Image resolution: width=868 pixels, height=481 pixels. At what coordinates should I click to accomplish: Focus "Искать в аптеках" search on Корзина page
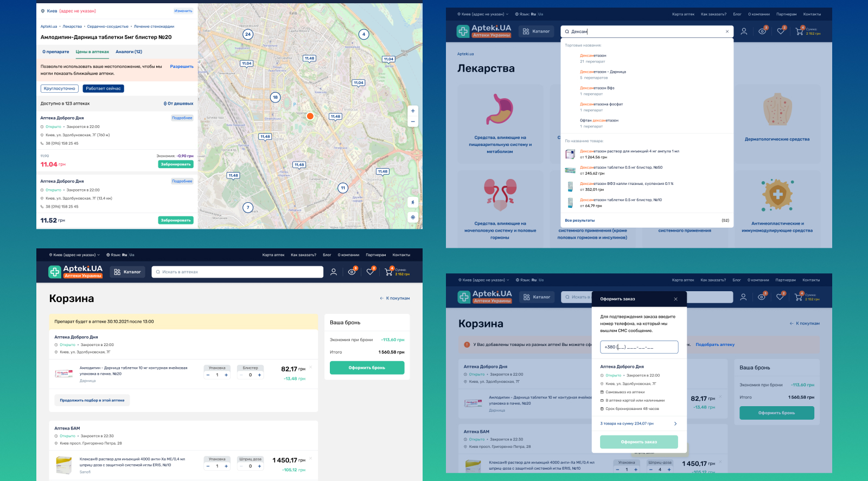click(x=237, y=272)
